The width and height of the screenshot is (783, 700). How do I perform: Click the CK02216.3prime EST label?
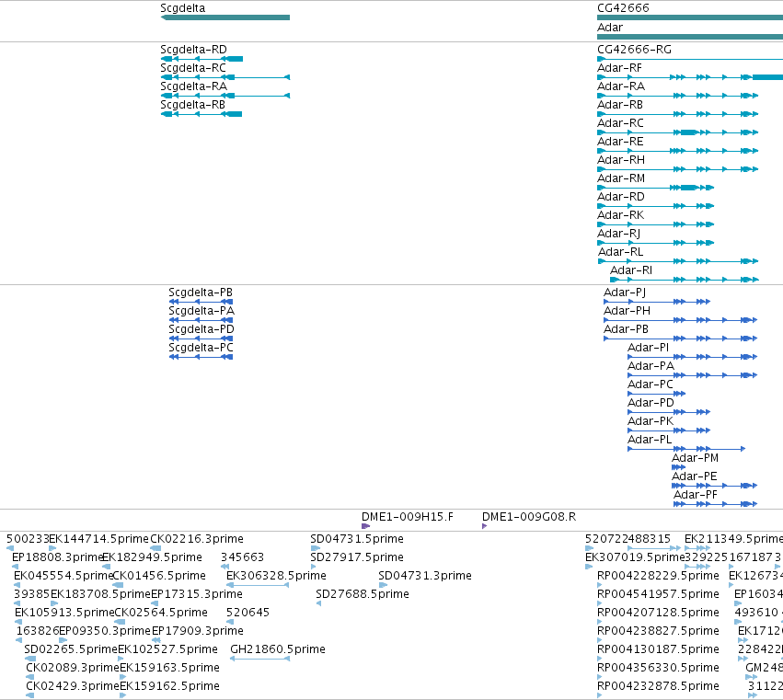click(197, 539)
